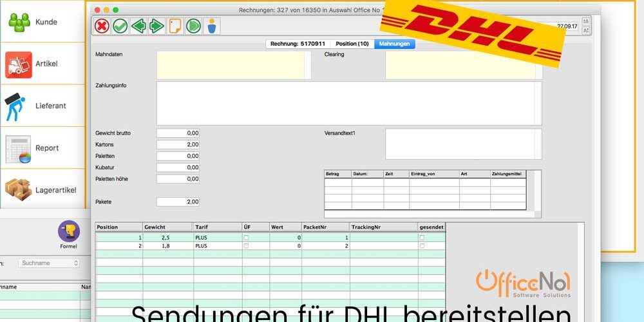The image size is (644, 322).
Task: Open the Suchname dropdown
Action: point(49,263)
